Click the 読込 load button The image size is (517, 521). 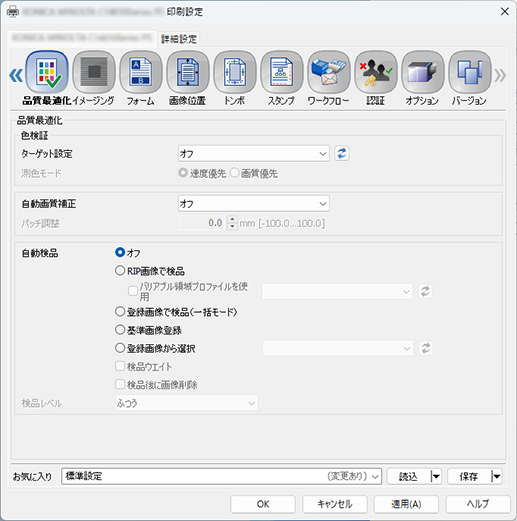tap(408, 476)
